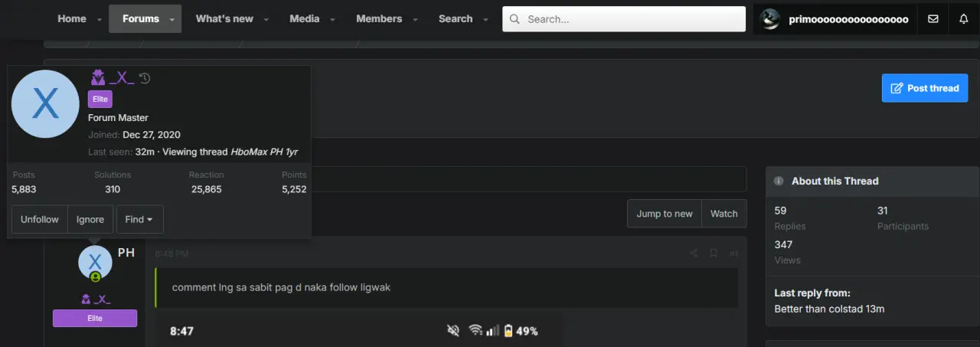Click the magnifier icon in search box
Screen dimensions: 980x347
[x=515, y=19]
